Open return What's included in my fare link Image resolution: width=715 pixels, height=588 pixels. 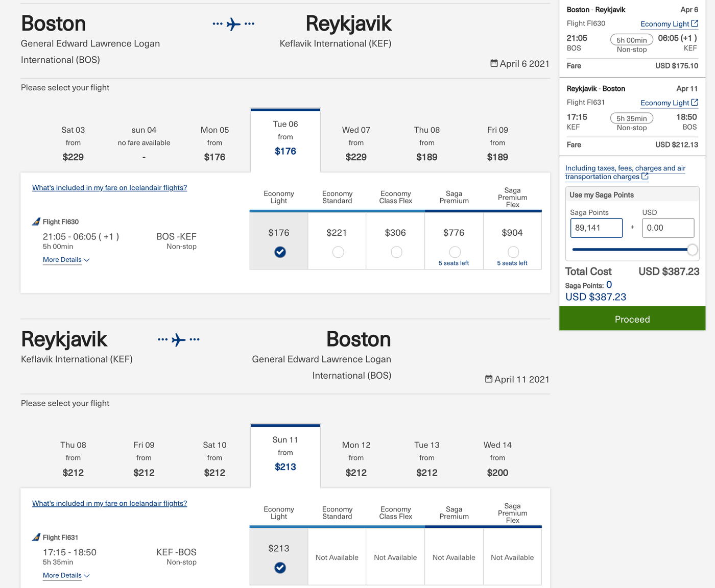click(109, 503)
